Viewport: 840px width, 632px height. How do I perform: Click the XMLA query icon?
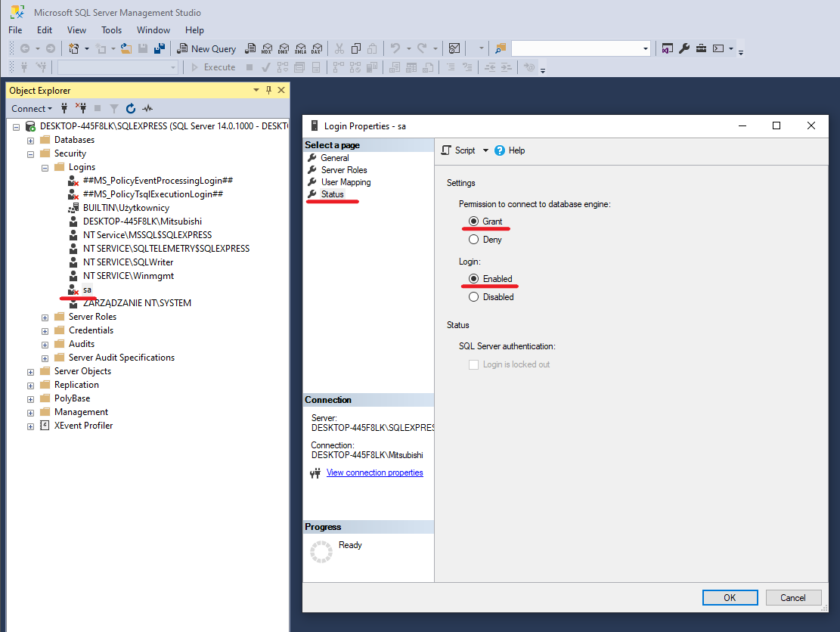click(300, 48)
